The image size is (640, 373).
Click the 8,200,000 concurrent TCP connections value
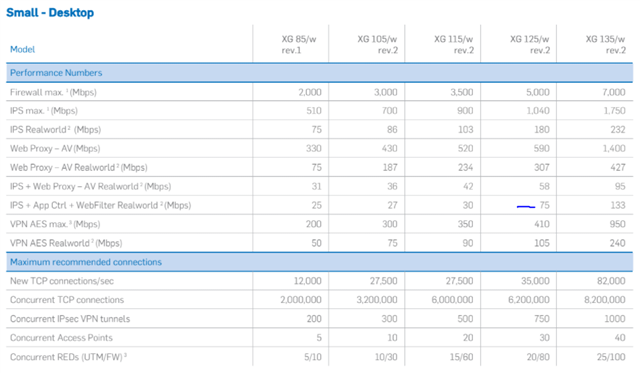click(604, 300)
